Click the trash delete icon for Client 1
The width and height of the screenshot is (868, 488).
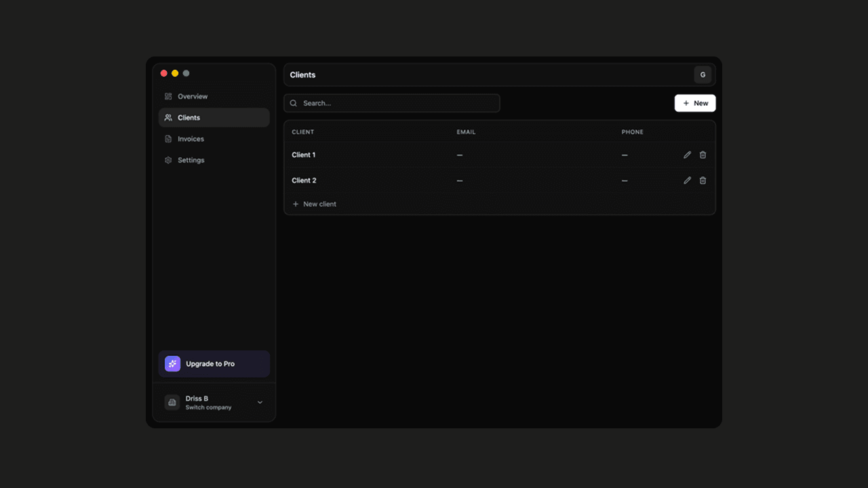703,155
